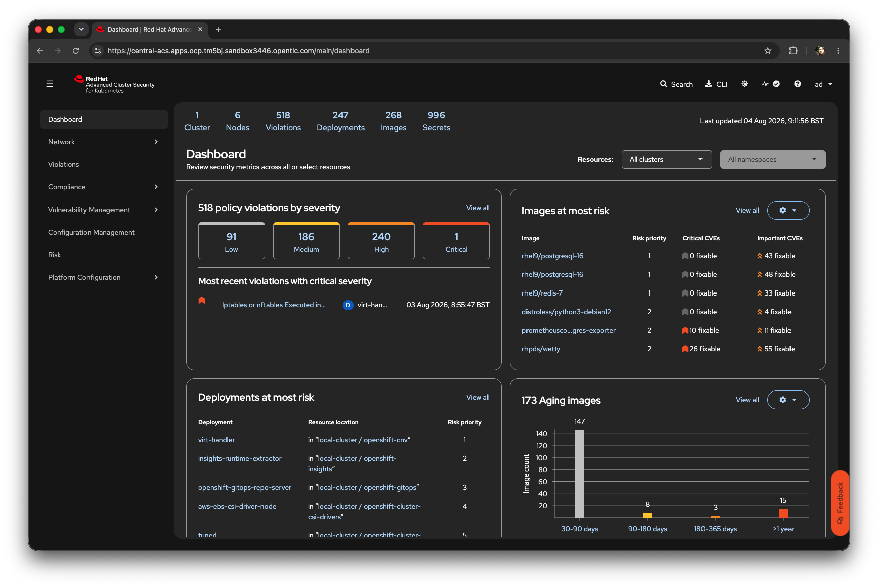
Task: Open the 247 Deployments summary link
Action: 341,121
